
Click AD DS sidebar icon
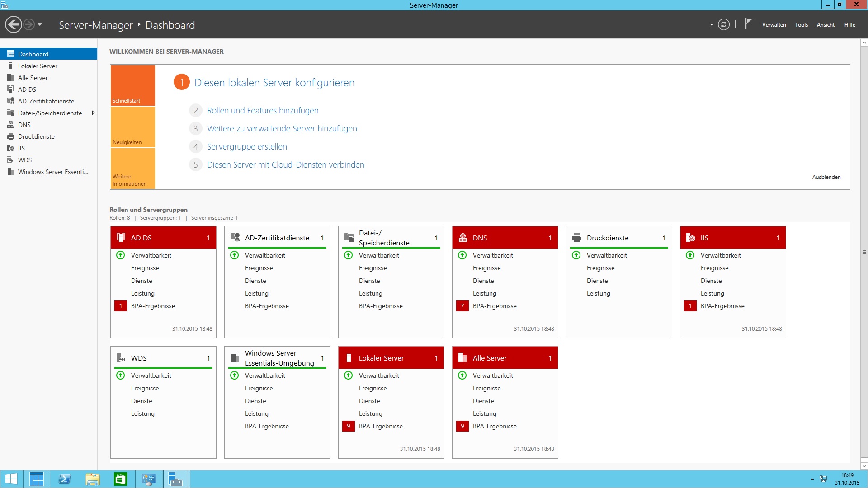coord(11,89)
